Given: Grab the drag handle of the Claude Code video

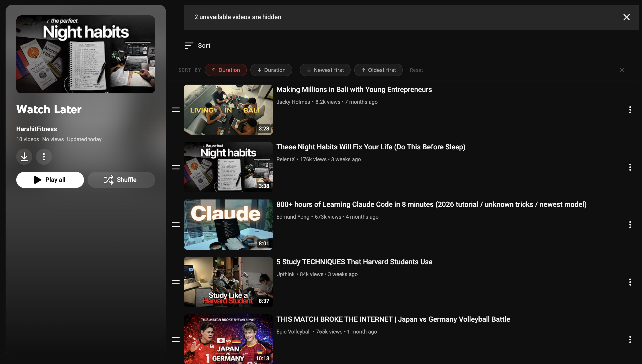Looking at the screenshot, I should pos(176,224).
